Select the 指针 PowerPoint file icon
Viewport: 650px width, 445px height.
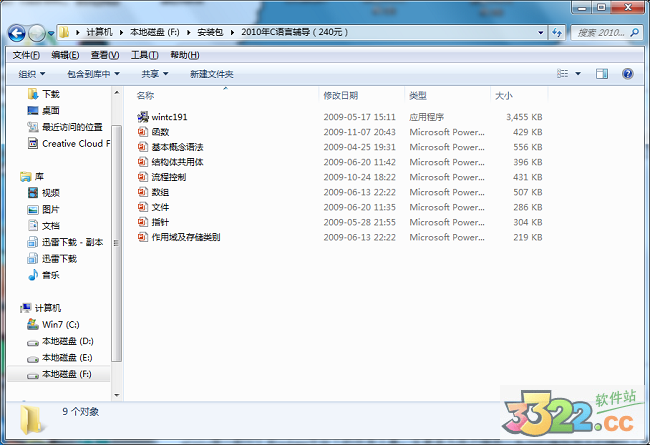click(x=143, y=222)
